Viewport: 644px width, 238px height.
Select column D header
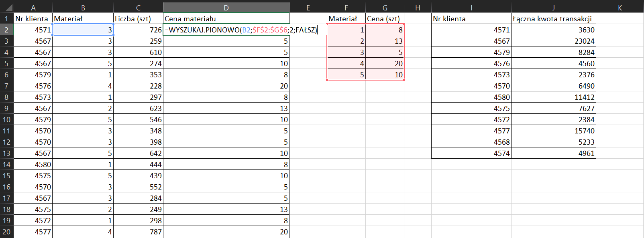tap(226, 8)
